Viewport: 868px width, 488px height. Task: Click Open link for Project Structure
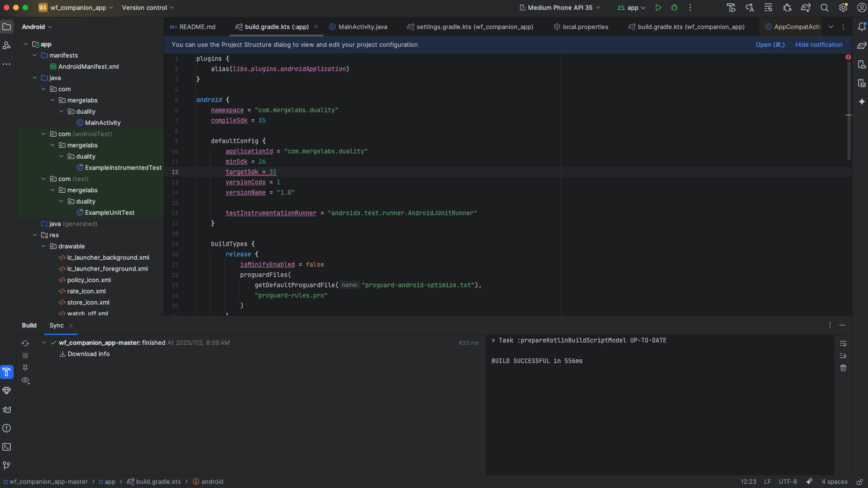[x=770, y=44]
